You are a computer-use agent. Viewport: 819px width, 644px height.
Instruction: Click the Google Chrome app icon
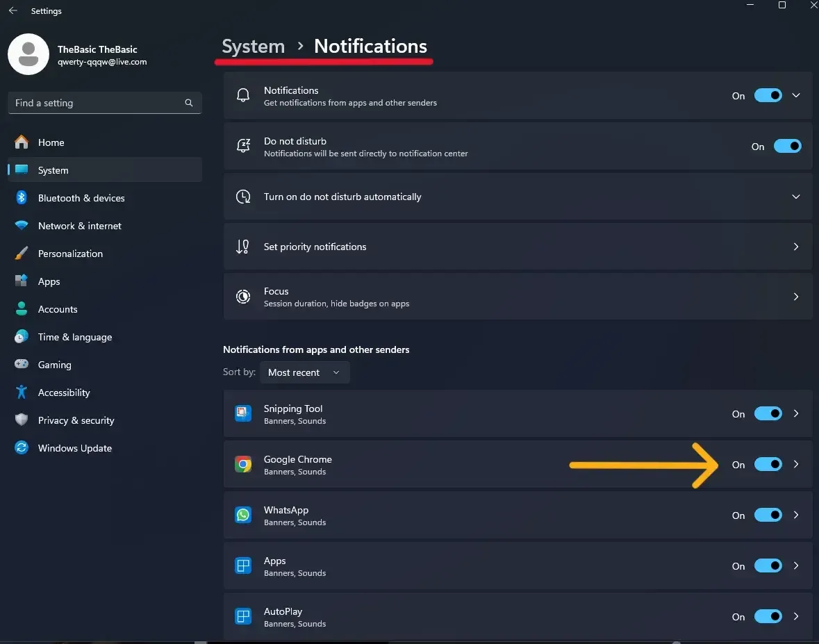(243, 465)
